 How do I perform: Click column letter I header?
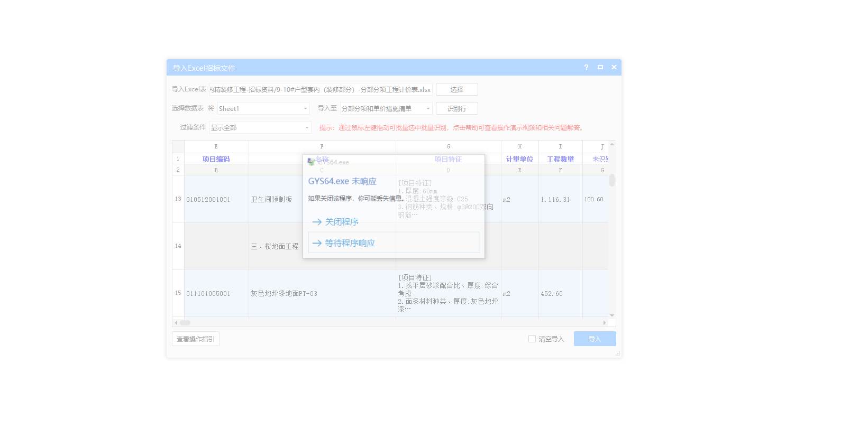tap(561, 146)
